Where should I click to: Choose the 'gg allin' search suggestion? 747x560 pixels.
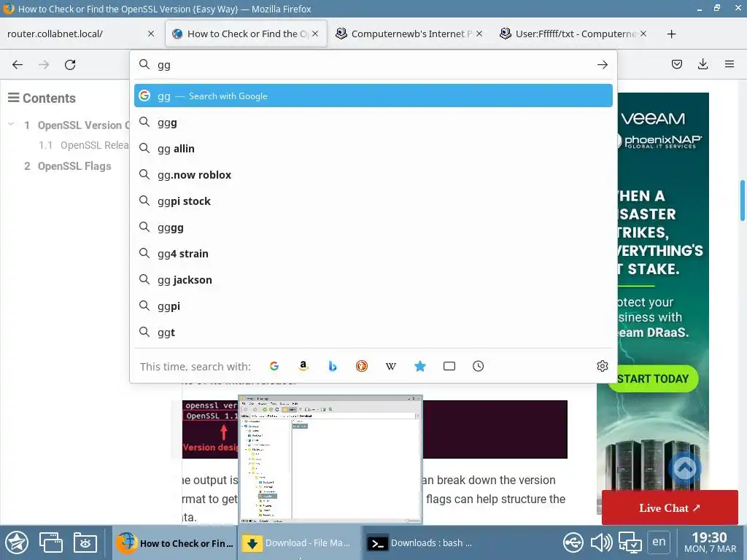pyautogui.click(x=373, y=149)
